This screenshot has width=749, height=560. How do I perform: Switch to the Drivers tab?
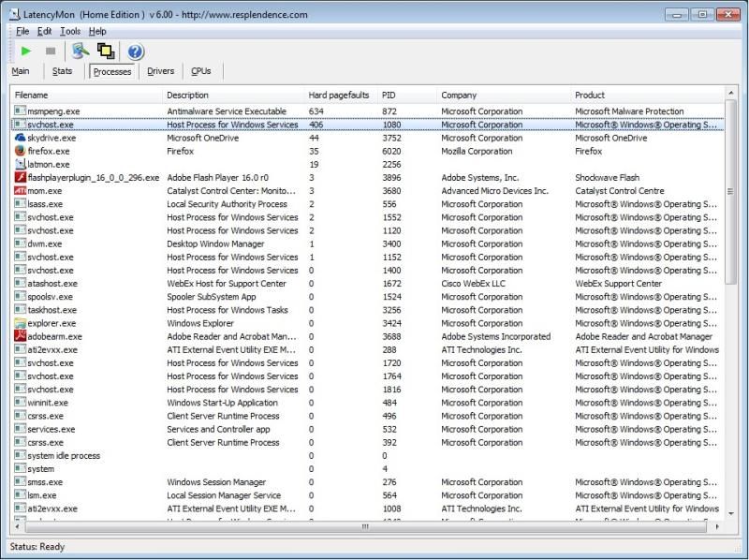pos(159,71)
